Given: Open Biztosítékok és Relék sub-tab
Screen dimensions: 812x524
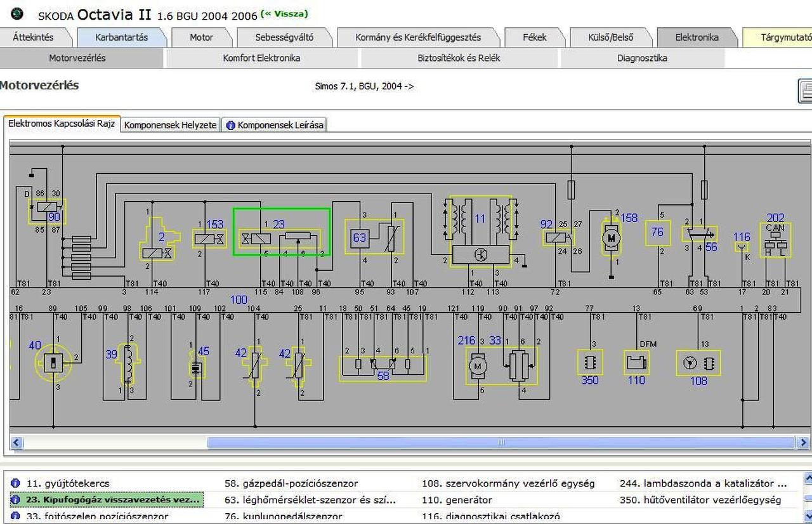Looking at the screenshot, I should click(459, 58).
